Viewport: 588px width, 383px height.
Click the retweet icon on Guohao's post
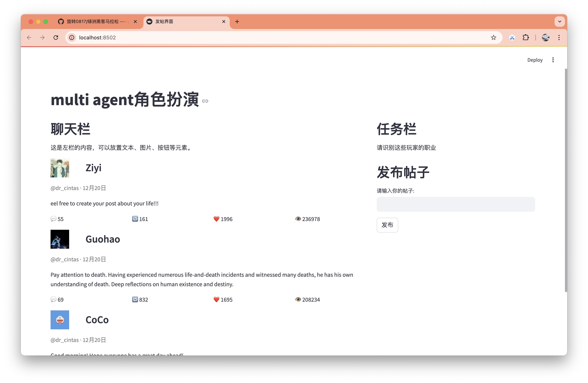coord(135,300)
